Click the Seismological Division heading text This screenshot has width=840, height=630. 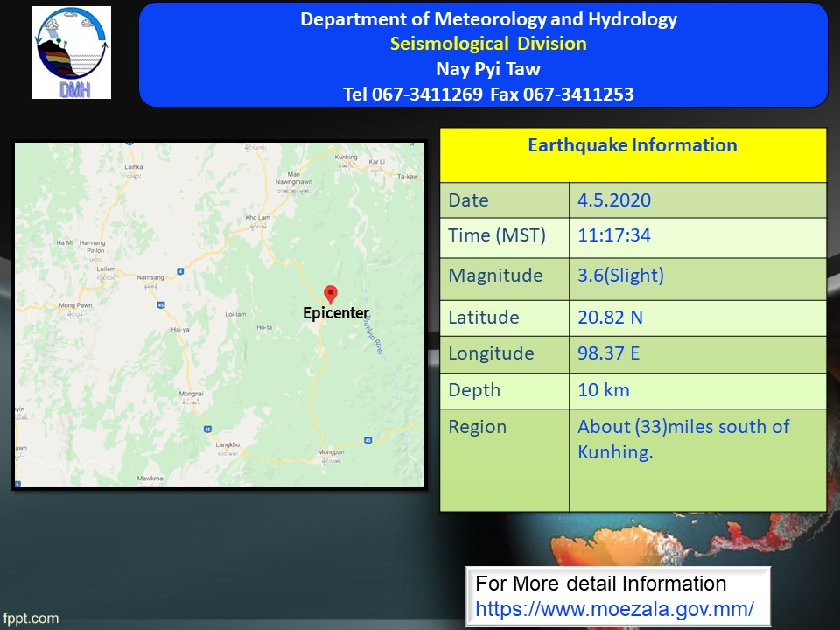488,44
